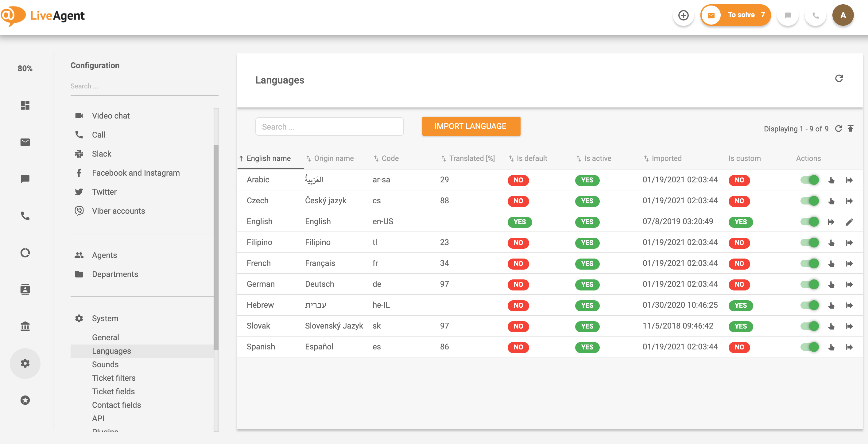Screen dimensions: 868x444
Task: Click the header phone call icon
Action: tap(815, 15)
